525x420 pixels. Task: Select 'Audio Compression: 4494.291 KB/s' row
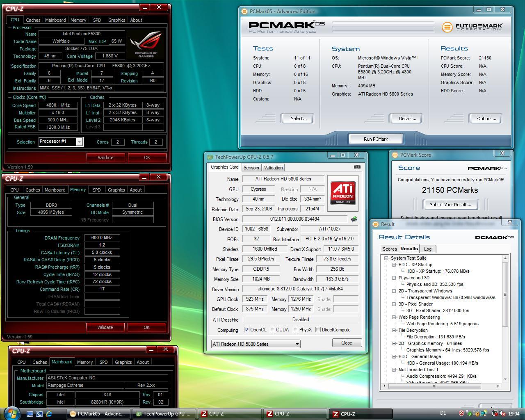pos(441,376)
